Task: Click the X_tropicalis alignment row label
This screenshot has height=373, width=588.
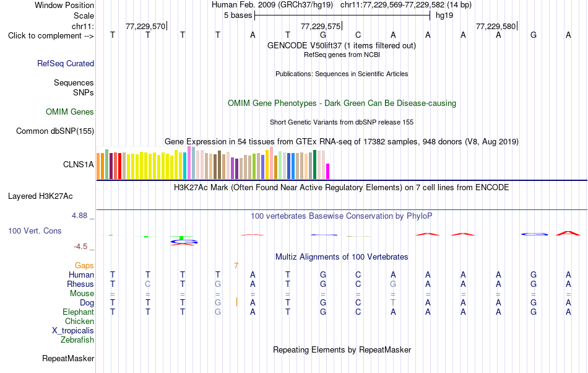Action: tap(73, 331)
